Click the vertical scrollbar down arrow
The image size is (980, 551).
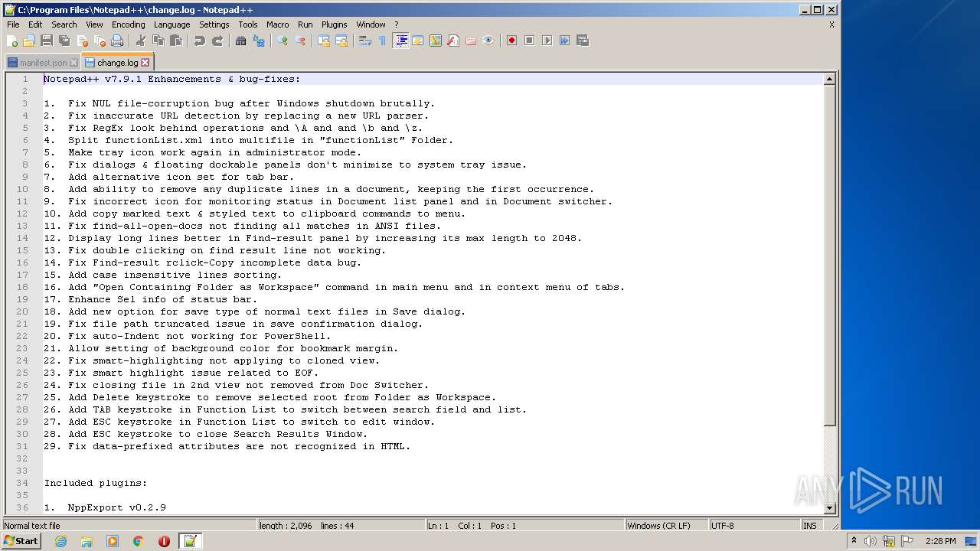(830, 507)
